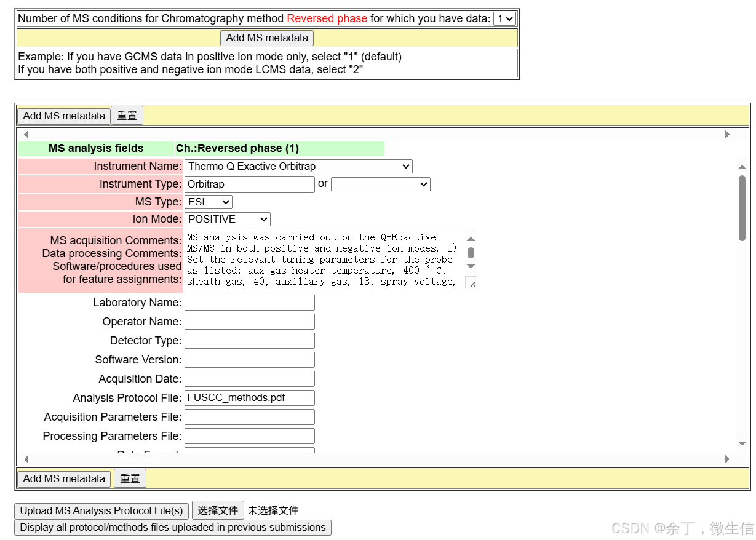
Task: Open the Ion Mode dropdown showing POSITIVE
Action: point(228,219)
